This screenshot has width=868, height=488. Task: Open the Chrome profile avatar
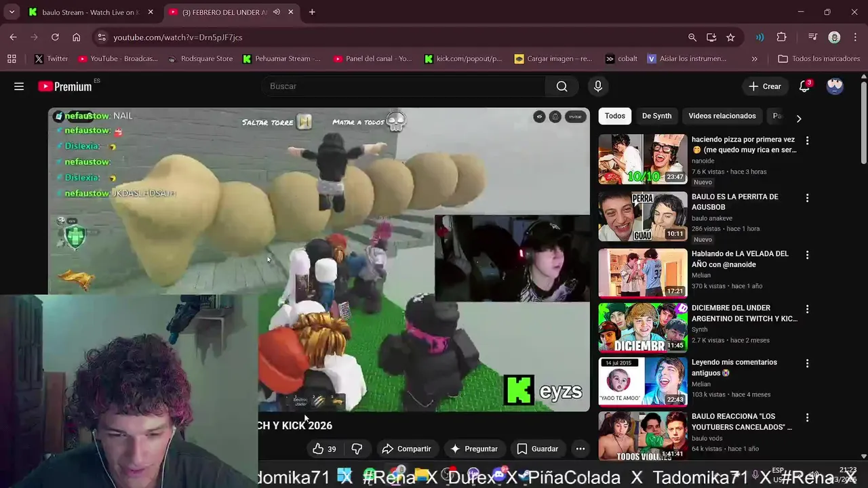click(x=834, y=37)
